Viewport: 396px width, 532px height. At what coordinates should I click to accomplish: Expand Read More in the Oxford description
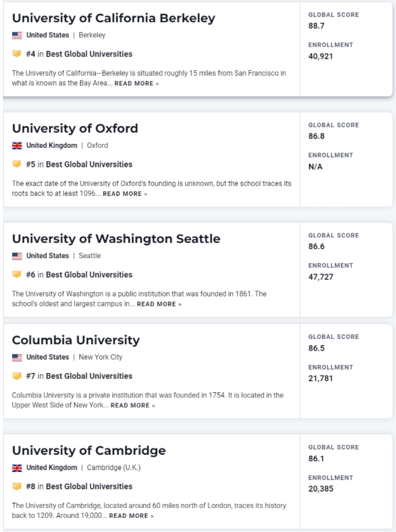(125, 194)
